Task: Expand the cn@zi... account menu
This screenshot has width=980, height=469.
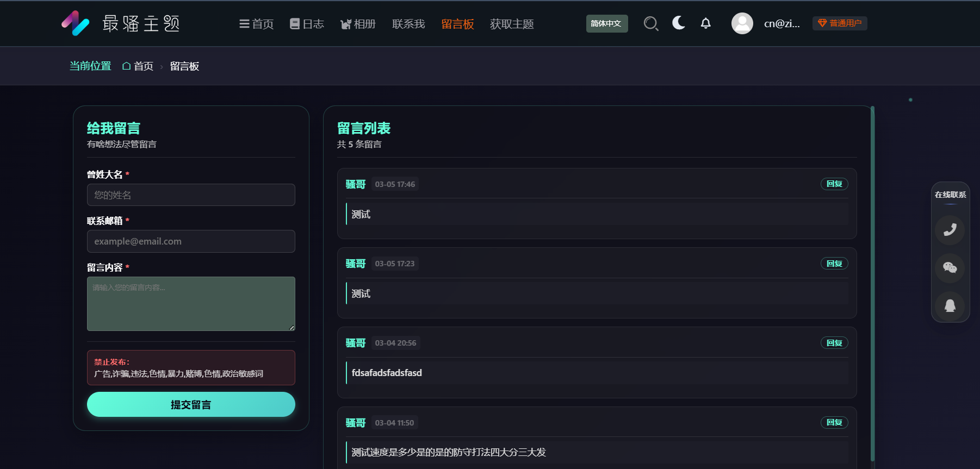Action: pos(781,23)
